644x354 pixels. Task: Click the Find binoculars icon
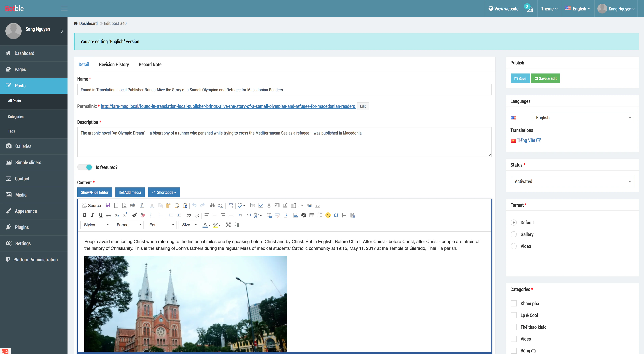click(x=212, y=205)
